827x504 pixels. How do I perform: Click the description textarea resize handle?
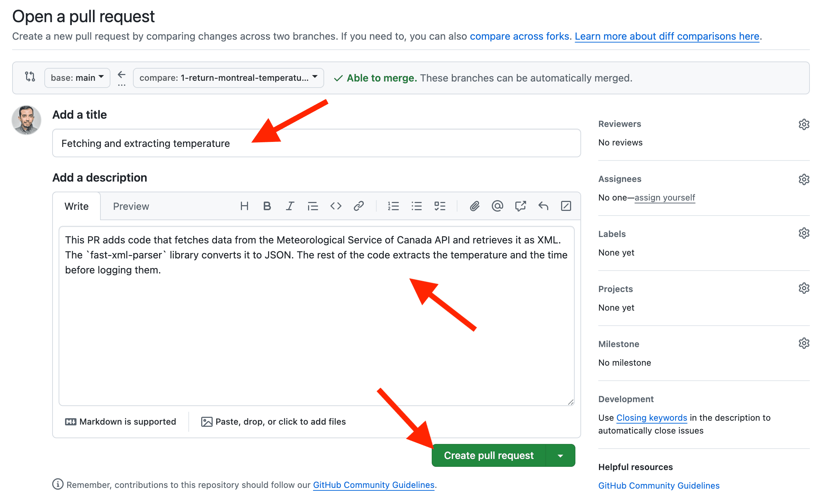point(571,402)
